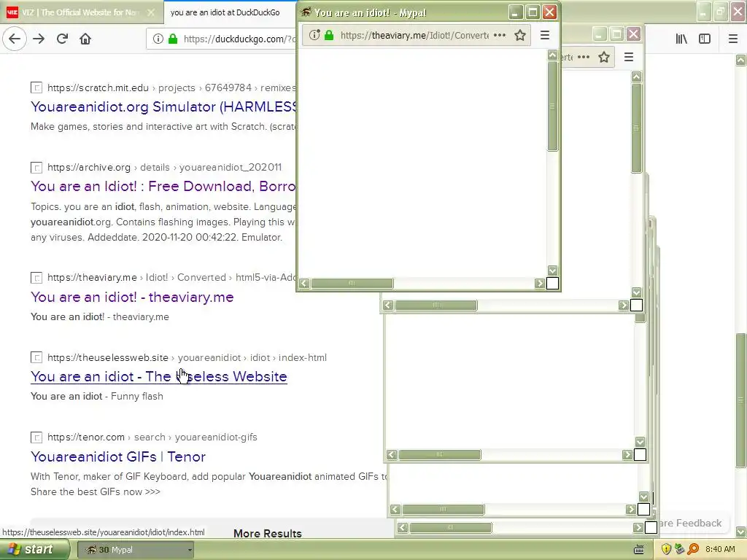Click vertical scrollbar thumb in front popup
Image resolution: width=747 pixels, height=560 pixels.
[x=552, y=106]
